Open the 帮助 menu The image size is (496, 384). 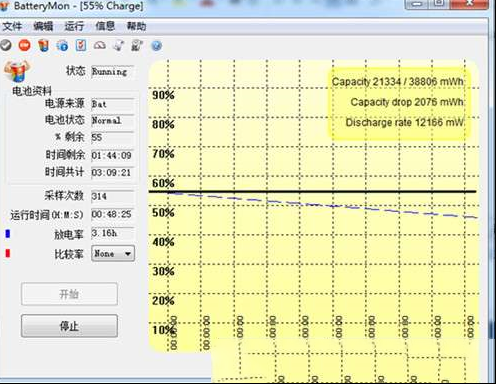coord(136,26)
